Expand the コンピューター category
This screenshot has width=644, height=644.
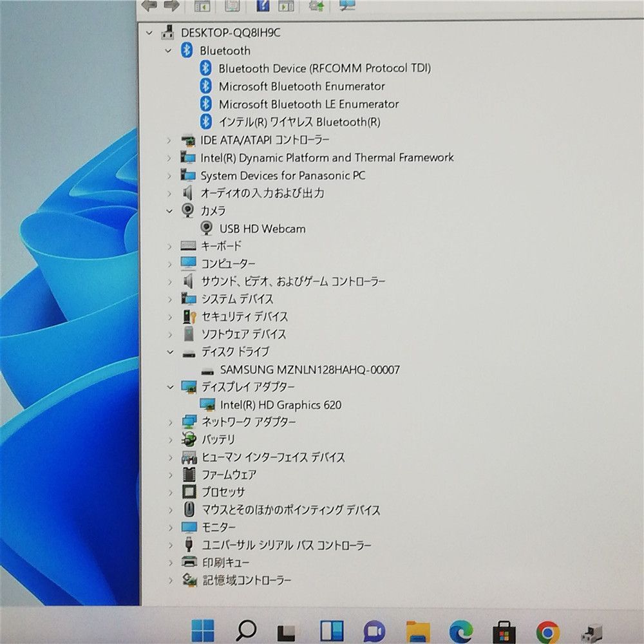169,263
